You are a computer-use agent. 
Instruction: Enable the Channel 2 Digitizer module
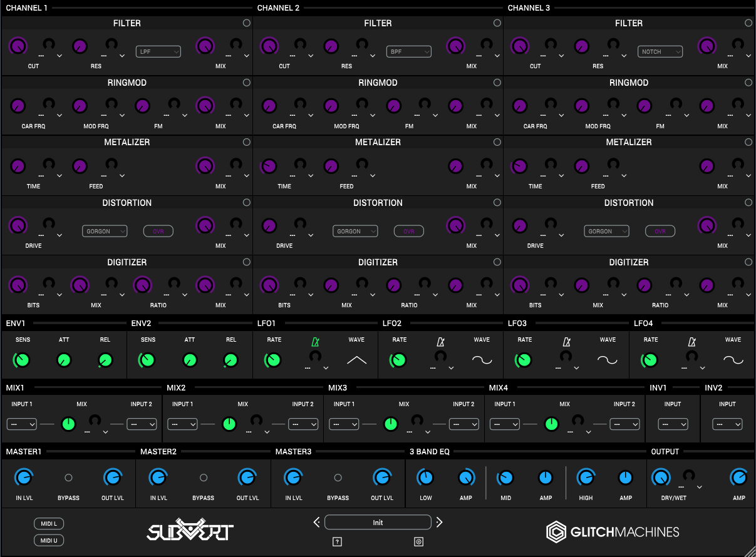(497, 262)
